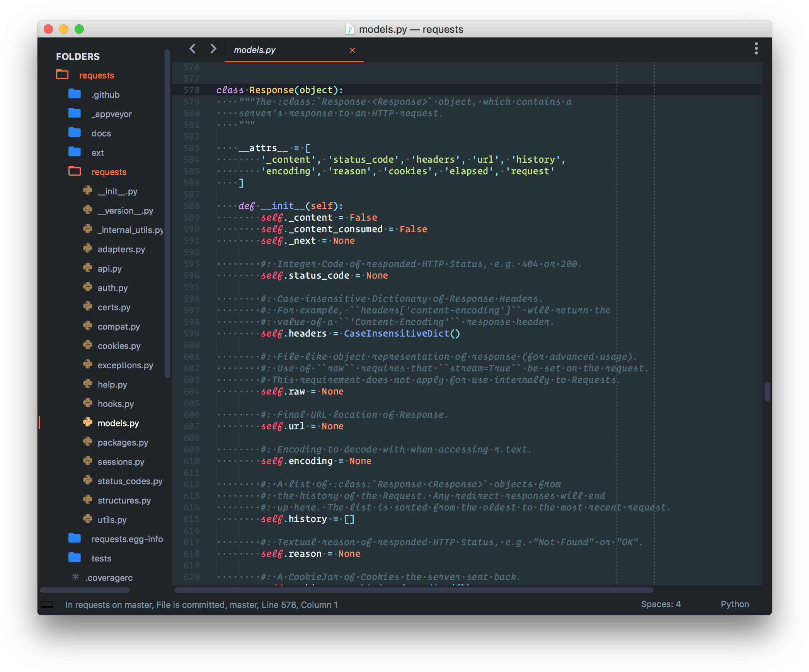The image size is (809, 672).
Task: Expand the tests folder
Action: 101,558
